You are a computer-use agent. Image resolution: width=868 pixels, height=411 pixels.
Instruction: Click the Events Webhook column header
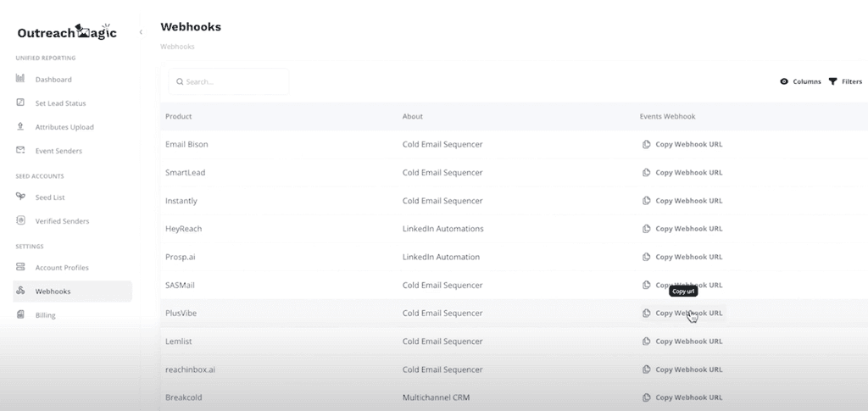coord(668,116)
